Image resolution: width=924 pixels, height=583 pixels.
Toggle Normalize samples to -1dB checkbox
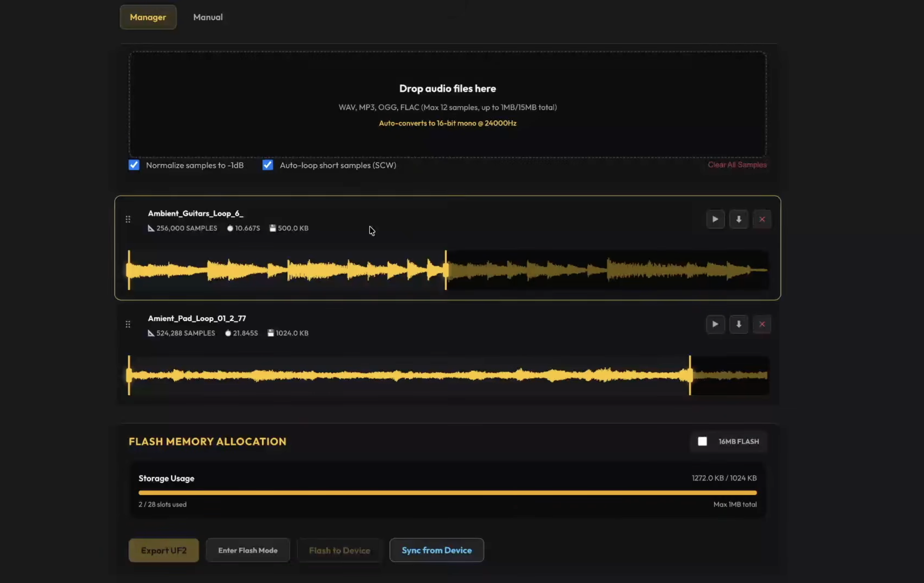pos(134,165)
